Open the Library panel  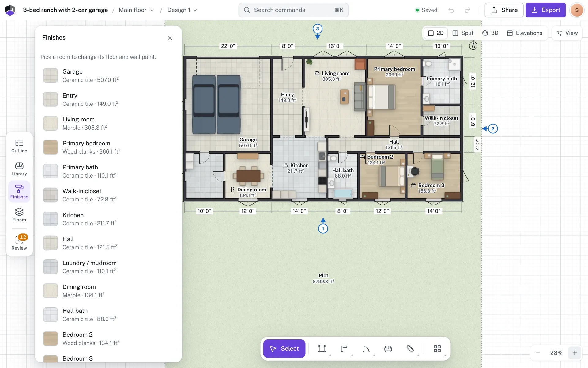[x=19, y=169]
